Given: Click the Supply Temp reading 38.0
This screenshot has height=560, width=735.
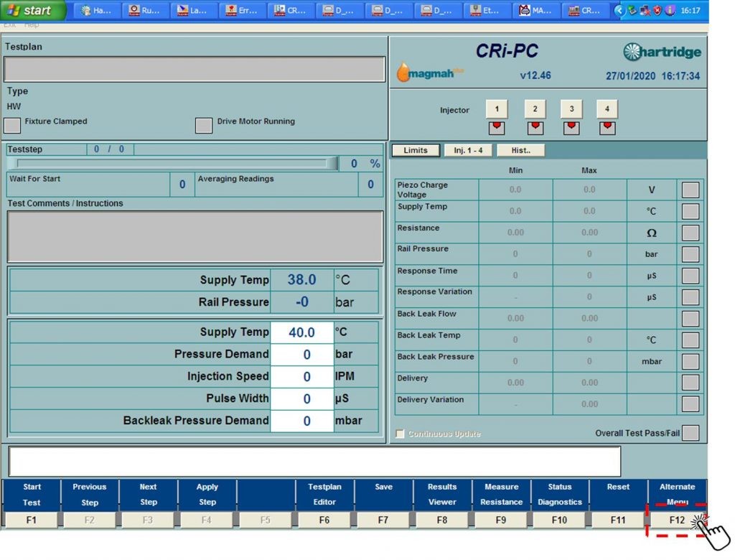Looking at the screenshot, I should [302, 280].
